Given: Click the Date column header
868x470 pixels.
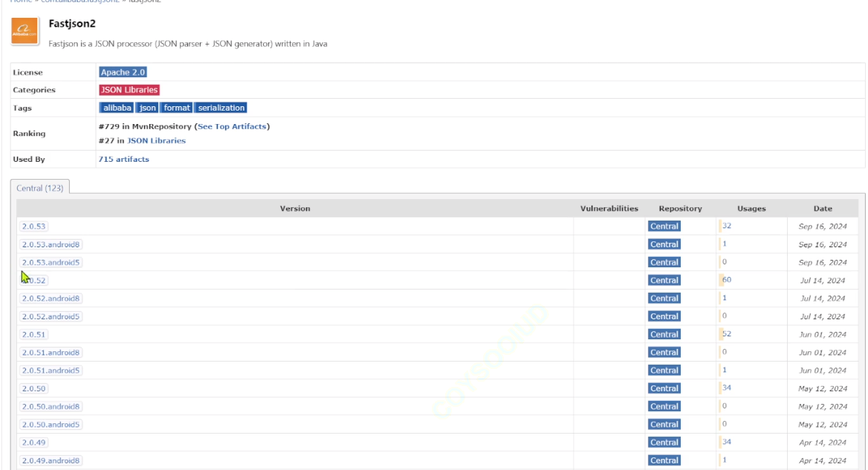Looking at the screenshot, I should click(x=823, y=209).
